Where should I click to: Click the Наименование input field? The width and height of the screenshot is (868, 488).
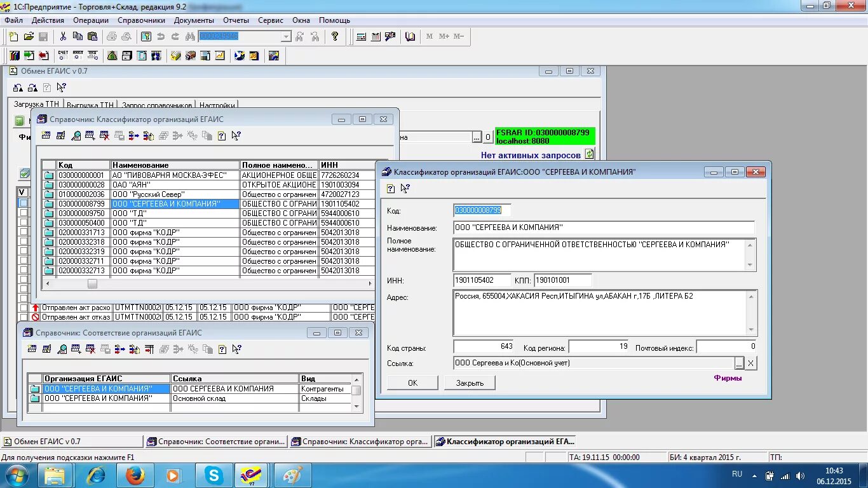tap(604, 227)
